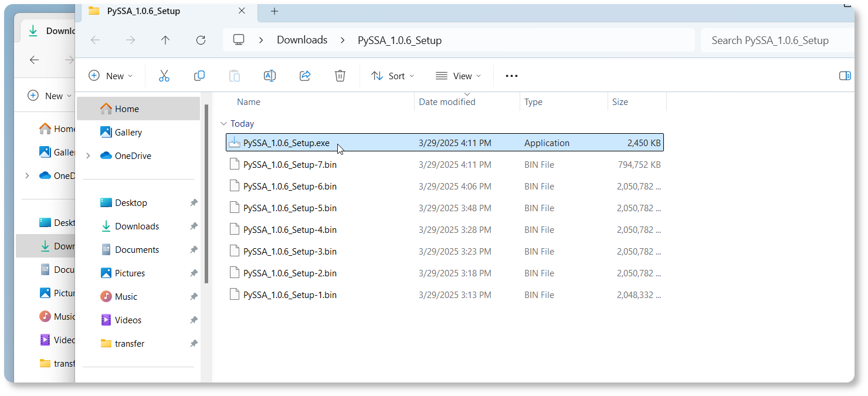Screen dimensions: 868x396
Task: Click the Delete trash icon in toolbar
Action: [340, 76]
